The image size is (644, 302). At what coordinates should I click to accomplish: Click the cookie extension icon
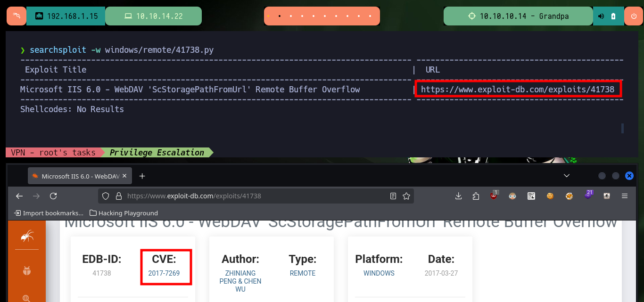click(550, 196)
